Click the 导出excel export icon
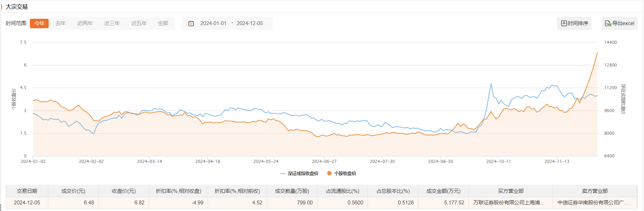The width and height of the screenshot is (644, 211). [608, 23]
